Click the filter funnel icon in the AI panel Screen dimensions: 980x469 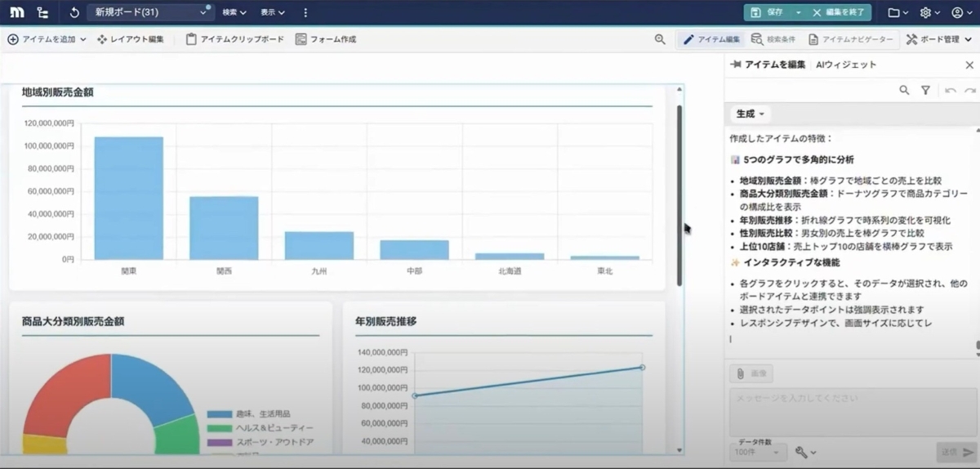point(925,91)
